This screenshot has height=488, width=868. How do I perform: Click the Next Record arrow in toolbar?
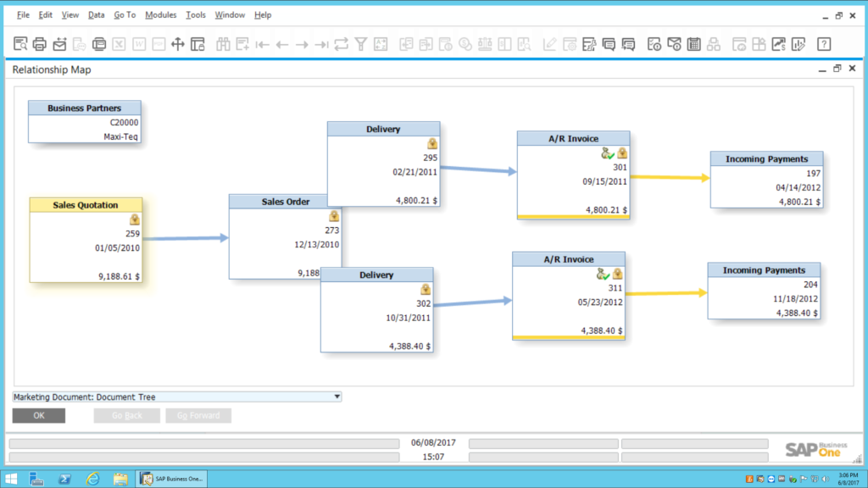click(302, 42)
